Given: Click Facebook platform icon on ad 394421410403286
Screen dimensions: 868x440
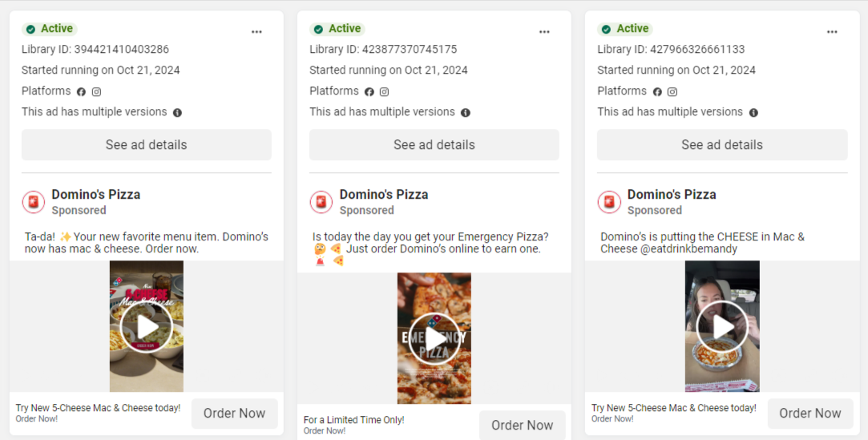Looking at the screenshot, I should [x=81, y=92].
